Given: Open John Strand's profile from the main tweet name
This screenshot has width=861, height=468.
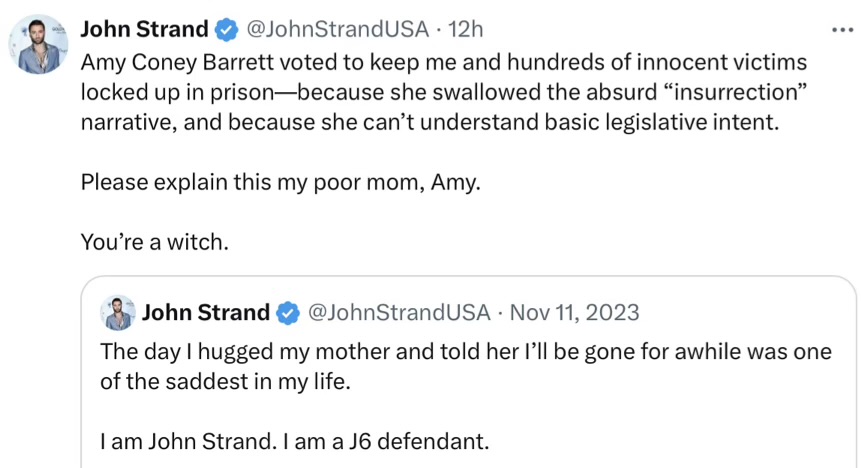Looking at the screenshot, I should pyautogui.click(x=145, y=29).
